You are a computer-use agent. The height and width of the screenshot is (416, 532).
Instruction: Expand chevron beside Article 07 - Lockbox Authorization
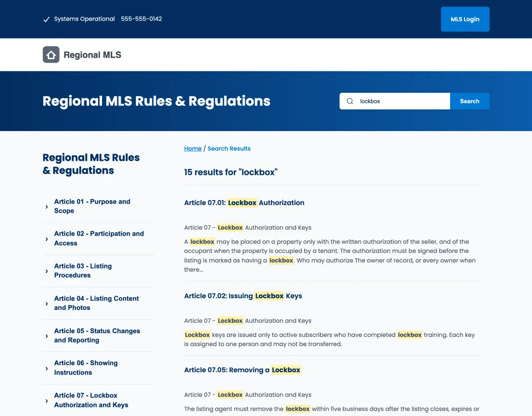pos(47,401)
